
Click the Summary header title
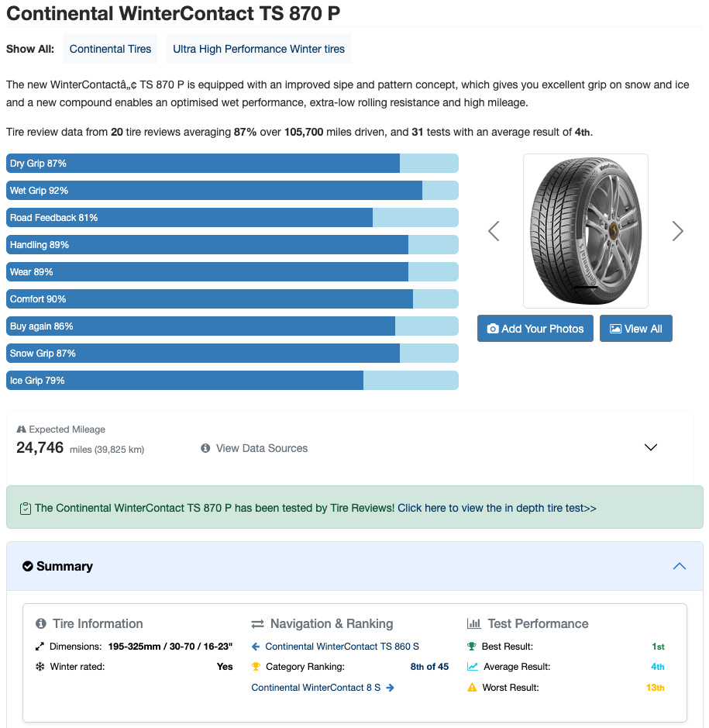(x=64, y=566)
